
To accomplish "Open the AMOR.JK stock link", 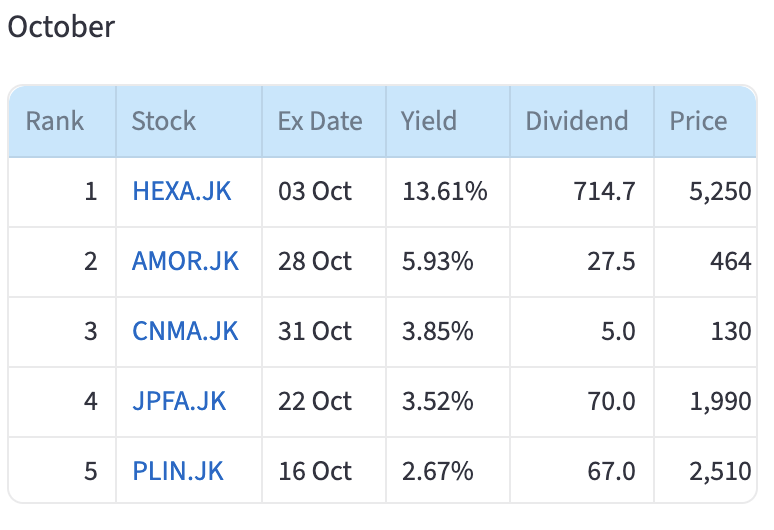I will [x=185, y=261].
